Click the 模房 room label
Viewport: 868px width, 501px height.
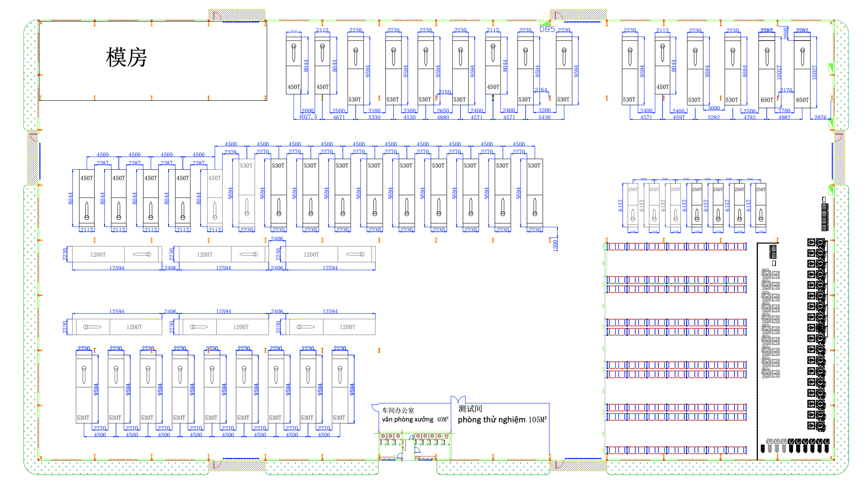point(126,57)
